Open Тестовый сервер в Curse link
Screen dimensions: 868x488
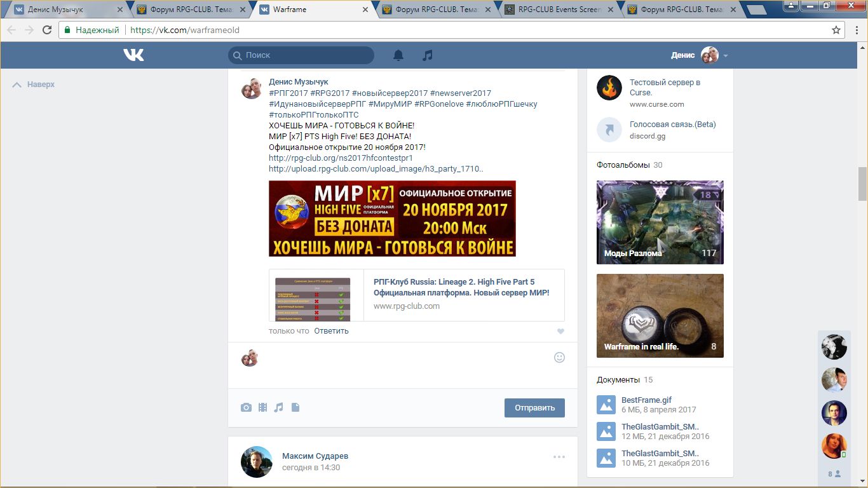pos(665,88)
